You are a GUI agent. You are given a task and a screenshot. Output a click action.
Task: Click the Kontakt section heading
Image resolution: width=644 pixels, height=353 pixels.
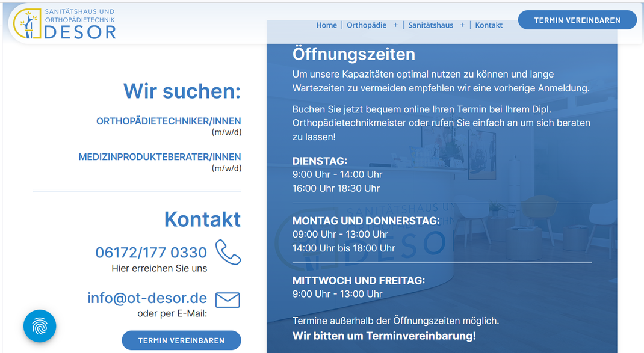click(202, 219)
